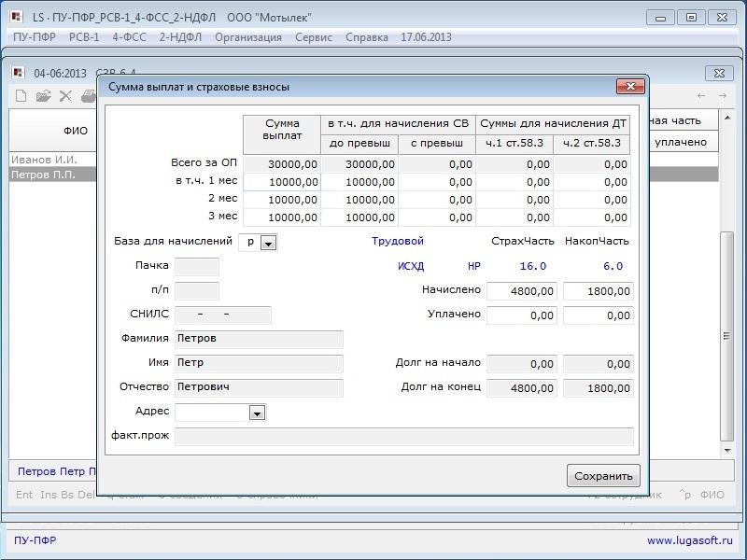Open the ПУ-ПФР menu
Image resolution: width=747 pixels, height=560 pixels.
(35, 37)
